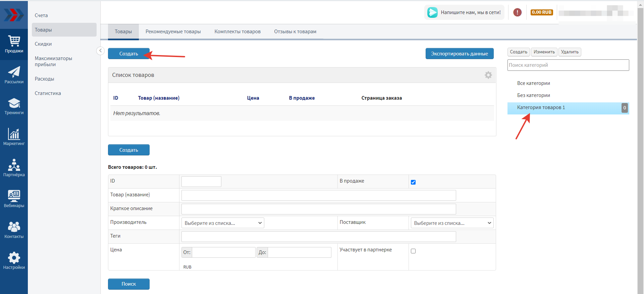Expand the Поставщик dropdown
The image size is (644, 294).
452,223
